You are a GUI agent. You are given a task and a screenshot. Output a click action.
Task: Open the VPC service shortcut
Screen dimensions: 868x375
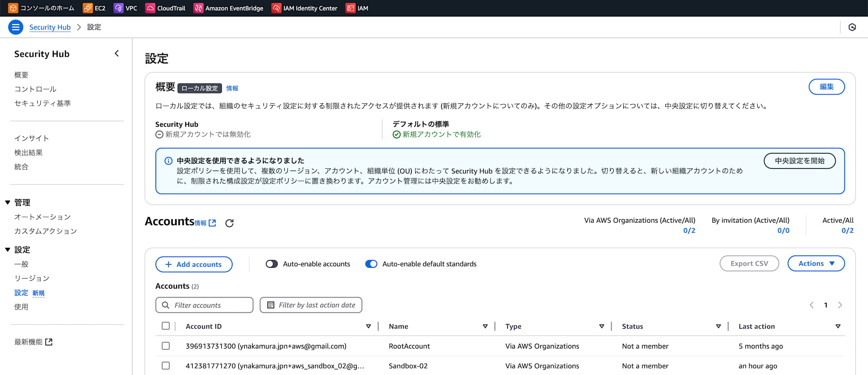tap(125, 8)
